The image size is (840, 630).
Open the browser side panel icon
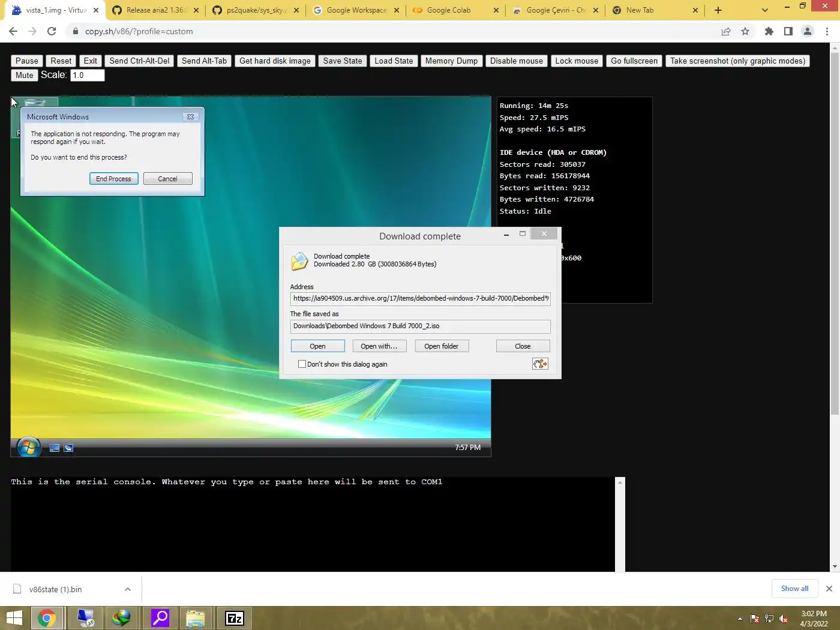tap(788, 31)
